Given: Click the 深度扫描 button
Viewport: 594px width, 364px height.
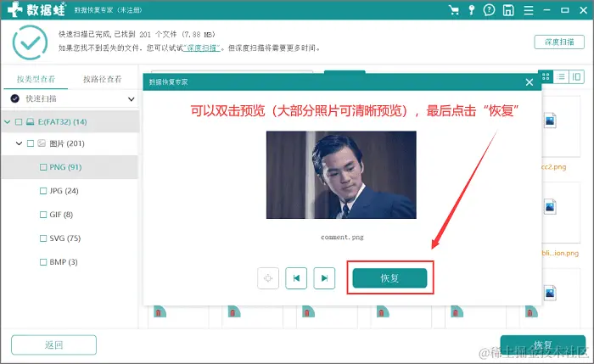Looking at the screenshot, I should (x=559, y=42).
